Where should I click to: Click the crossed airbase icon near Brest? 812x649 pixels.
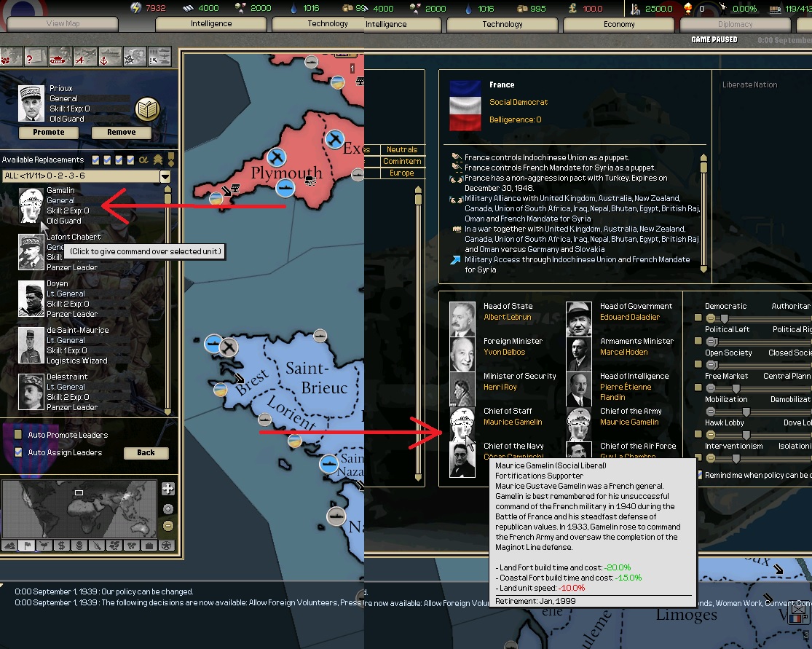point(229,347)
